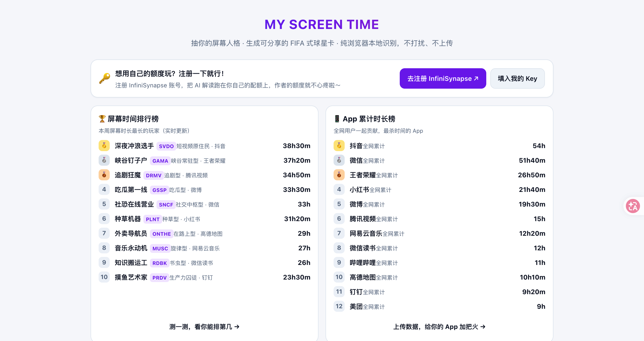Click rank badge 5 beside 社恐在线营业
This screenshot has height=341, width=644.
[104, 204]
